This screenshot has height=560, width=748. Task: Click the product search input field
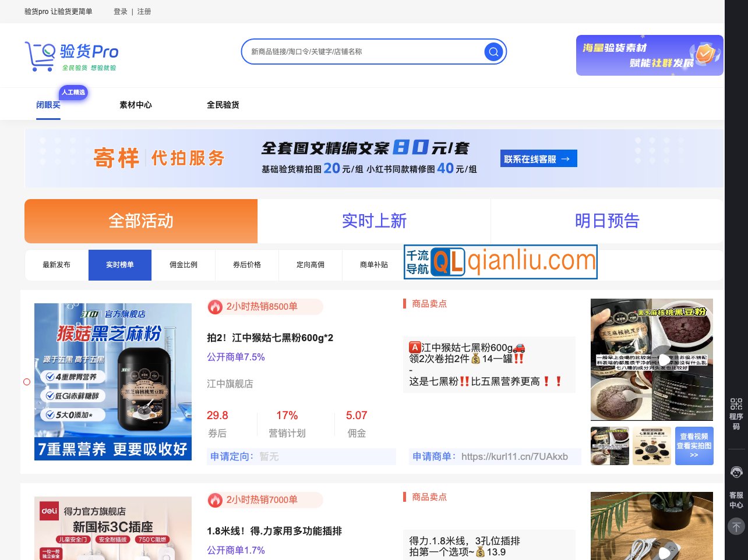coord(361,51)
